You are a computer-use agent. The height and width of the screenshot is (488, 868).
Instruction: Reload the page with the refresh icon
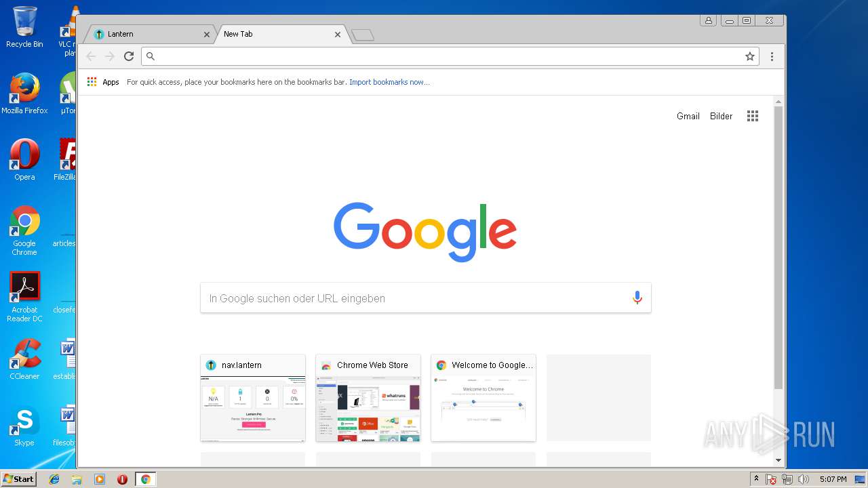[129, 56]
